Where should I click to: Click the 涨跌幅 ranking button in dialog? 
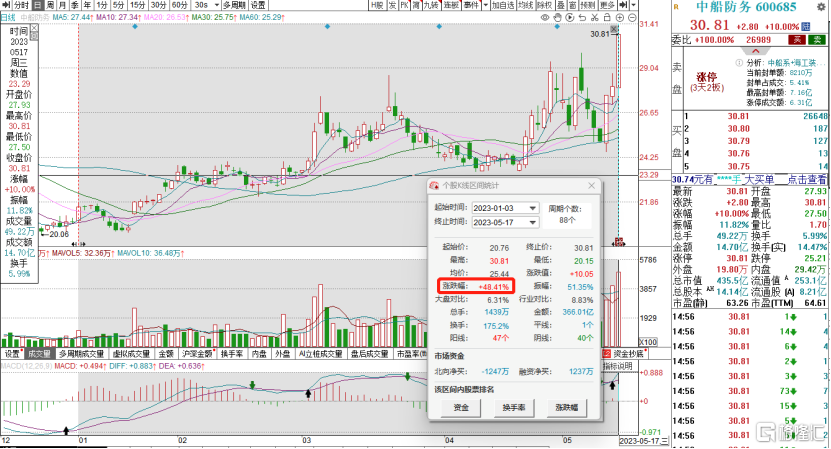pos(567,407)
